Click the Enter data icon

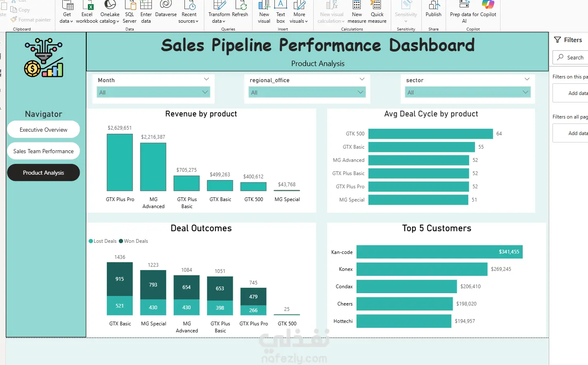[x=146, y=5]
